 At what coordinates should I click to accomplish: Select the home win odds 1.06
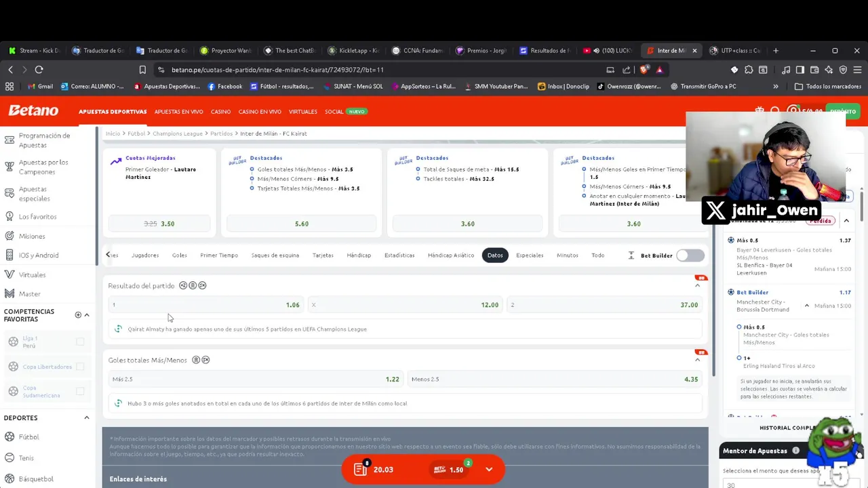[x=205, y=305]
